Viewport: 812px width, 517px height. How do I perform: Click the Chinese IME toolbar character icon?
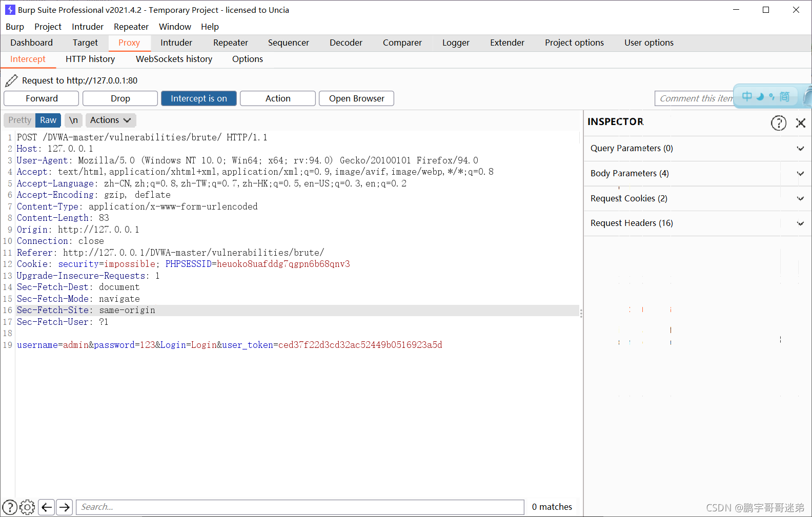pyautogui.click(x=747, y=96)
